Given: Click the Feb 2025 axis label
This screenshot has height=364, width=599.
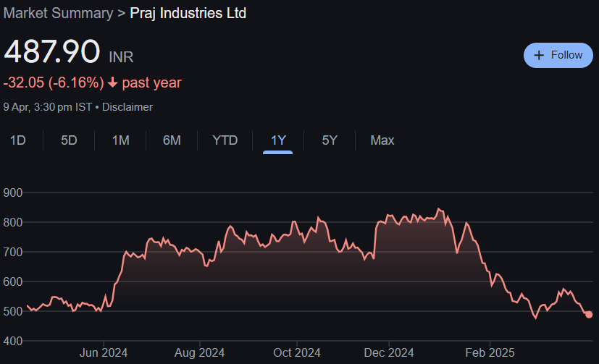Looking at the screenshot, I should click(490, 352).
